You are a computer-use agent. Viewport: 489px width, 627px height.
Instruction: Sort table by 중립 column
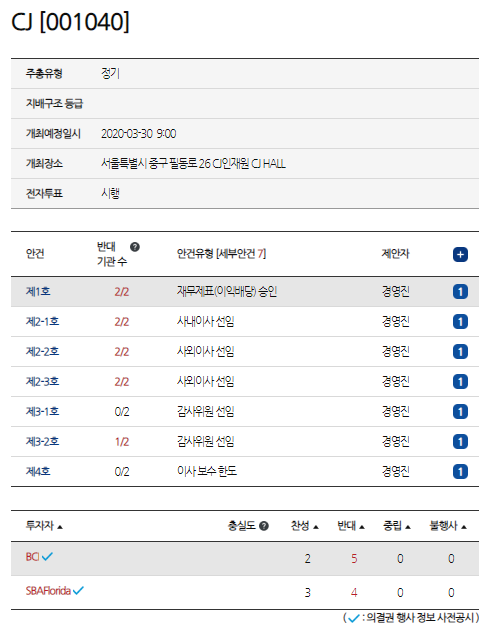pyautogui.click(x=397, y=526)
